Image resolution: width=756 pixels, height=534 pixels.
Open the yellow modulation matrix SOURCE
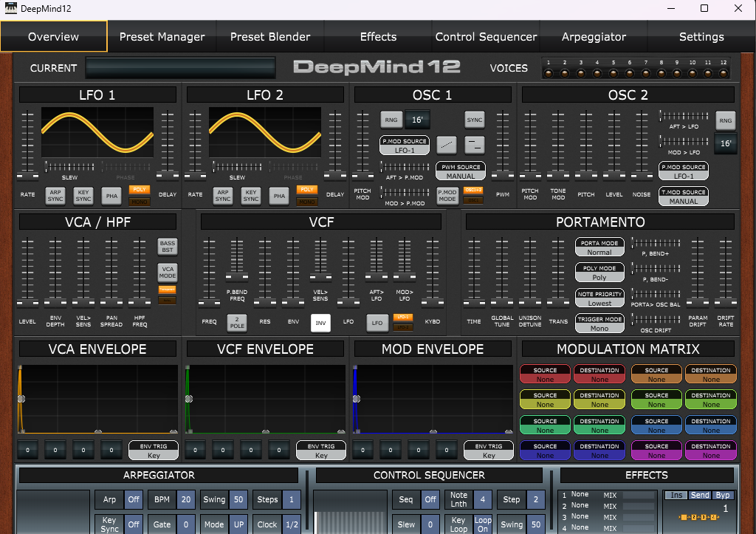[545, 400]
